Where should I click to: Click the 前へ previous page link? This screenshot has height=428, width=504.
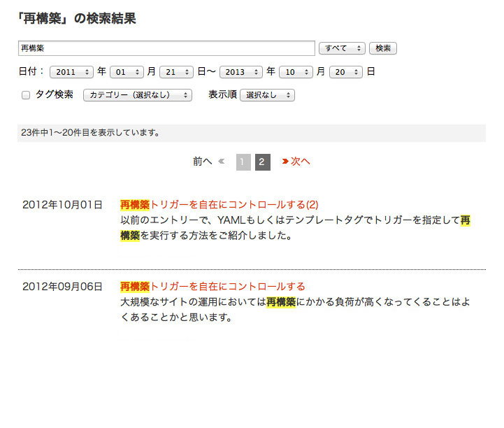[x=203, y=162]
